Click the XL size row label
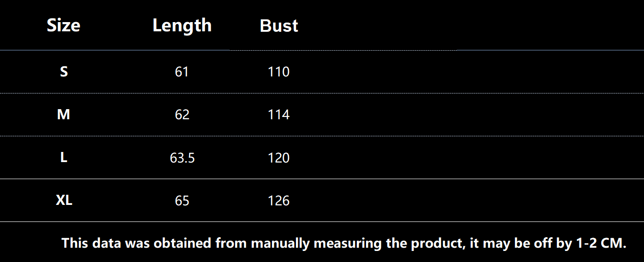Screen dimensions: 644x262 click(64, 200)
